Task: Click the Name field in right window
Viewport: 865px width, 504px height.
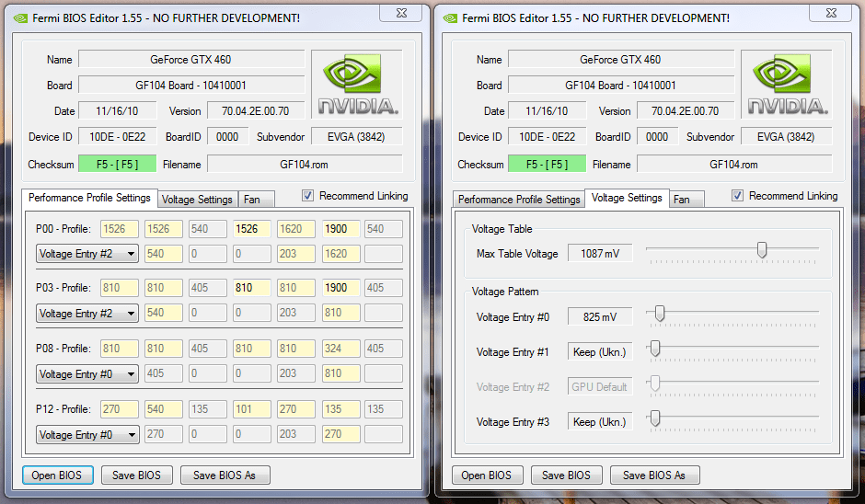Action: (621, 60)
